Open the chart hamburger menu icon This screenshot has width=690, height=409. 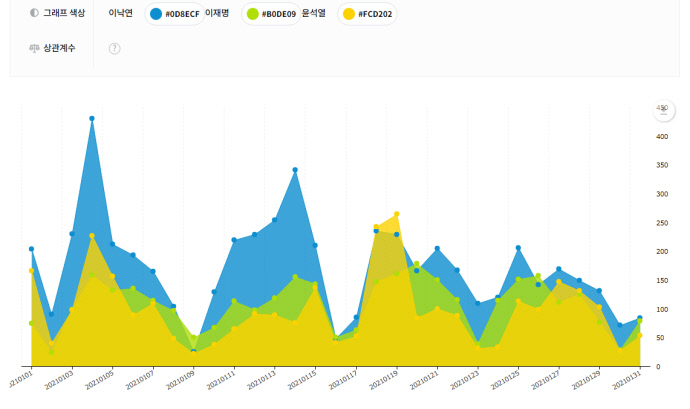pos(661,110)
